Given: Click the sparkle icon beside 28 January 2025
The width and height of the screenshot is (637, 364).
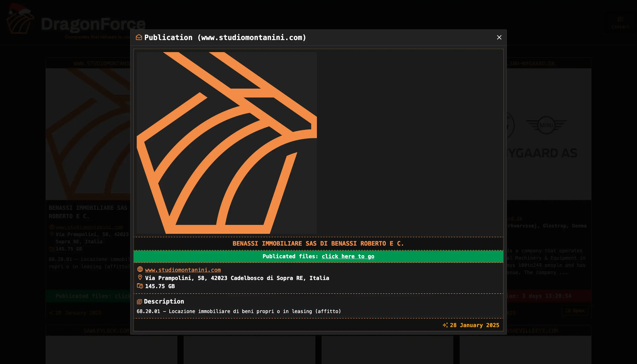Looking at the screenshot, I should [x=445, y=325].
